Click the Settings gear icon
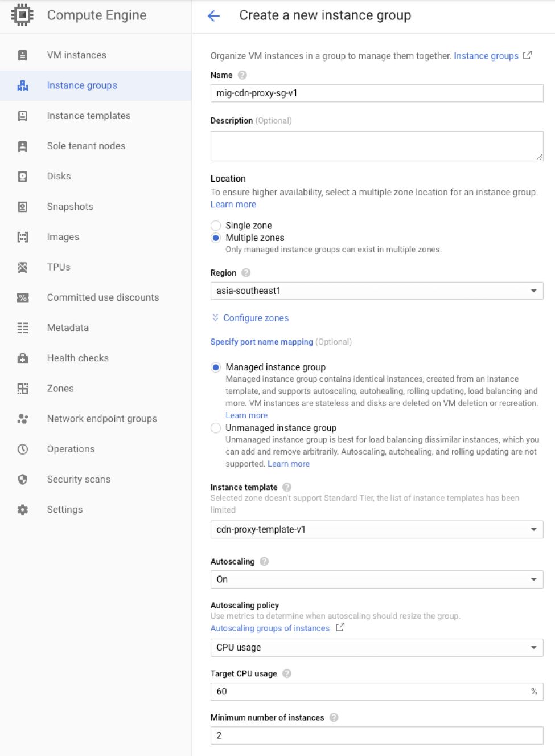 pos(23,510)
